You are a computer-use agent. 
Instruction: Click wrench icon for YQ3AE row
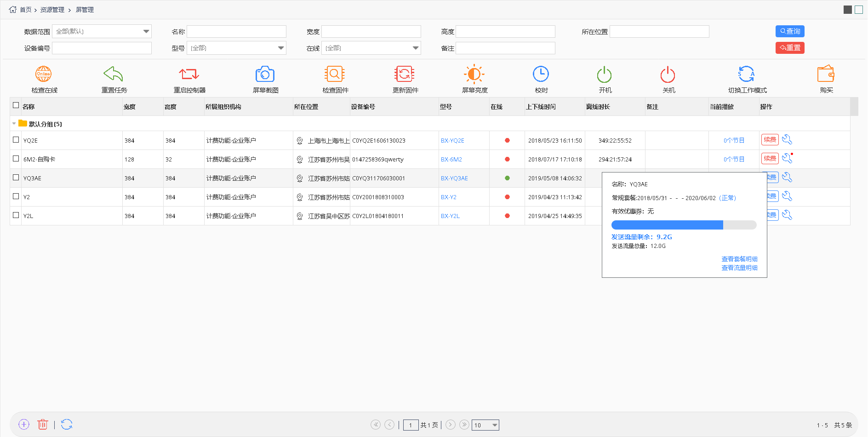787,177
